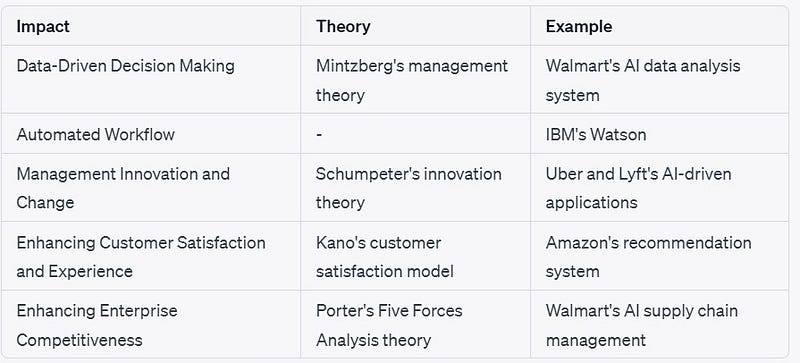Click Walmart's AI supply chain management cell
This screenshot has height=363, width=800.
point(659,325)
